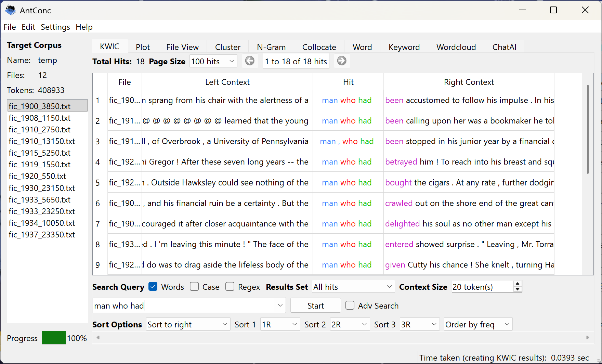Decrease context size with down stepper arrow

(x=518, y=289)
